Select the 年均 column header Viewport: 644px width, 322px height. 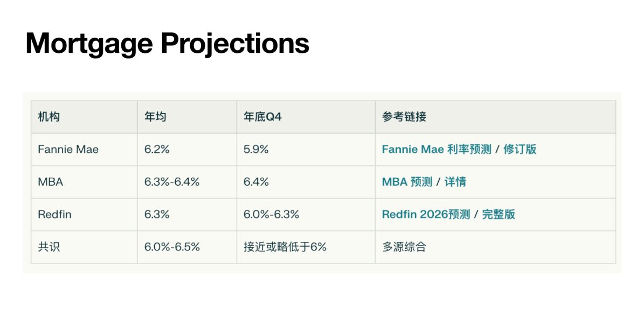click(x=188, y=117)
